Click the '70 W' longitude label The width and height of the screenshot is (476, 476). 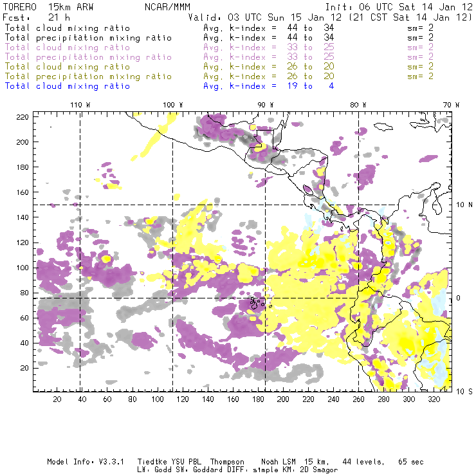coord(451,105)
